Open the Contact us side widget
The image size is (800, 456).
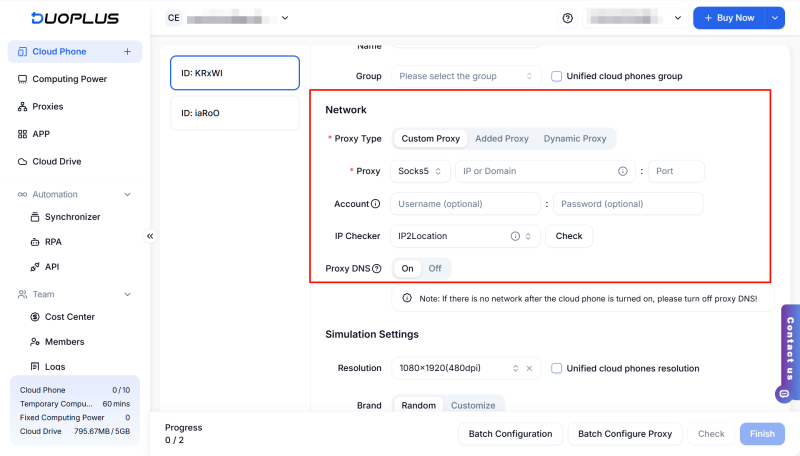(x=790, y=352)
